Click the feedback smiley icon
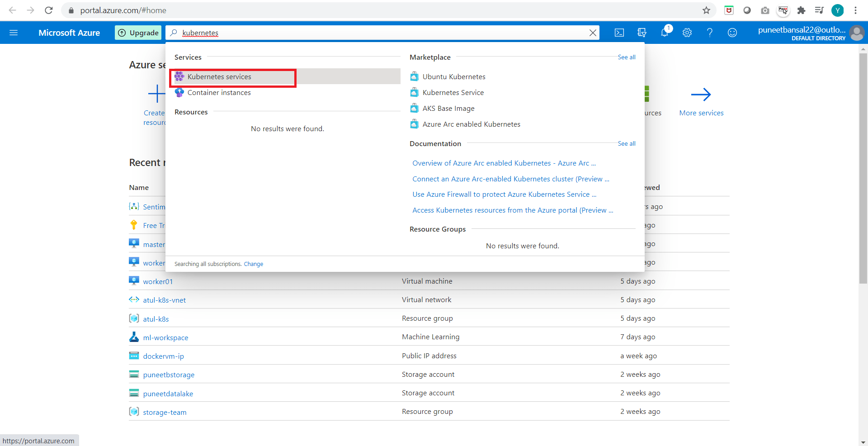 coord(732,33)
